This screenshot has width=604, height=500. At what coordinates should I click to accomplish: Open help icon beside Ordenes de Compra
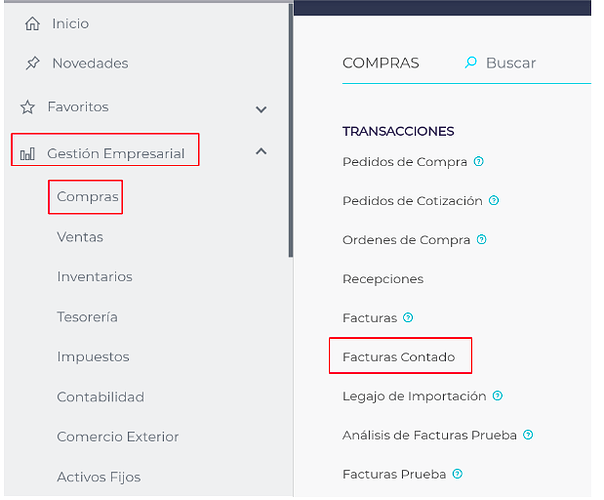click(x=482, y=239)
